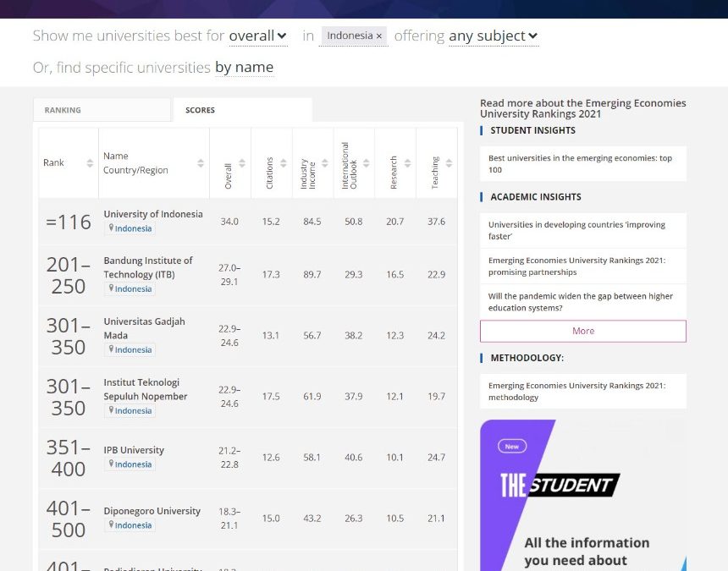
Task: Open Diponegoro University page
Action: pos(152,511)
